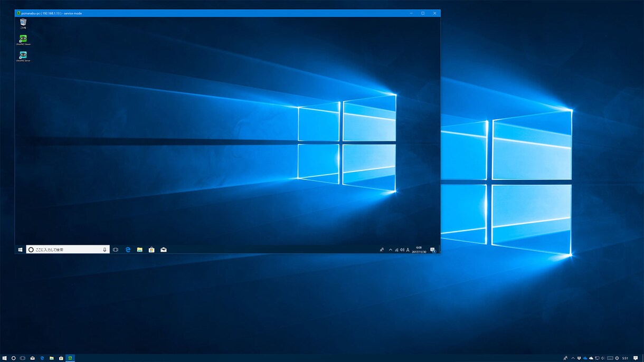Image resolution: width=644 pixels, height=362 pixels.
Task: Open Dropbox in the local tray
Action: pyautogui.click(x=579, y=358)
